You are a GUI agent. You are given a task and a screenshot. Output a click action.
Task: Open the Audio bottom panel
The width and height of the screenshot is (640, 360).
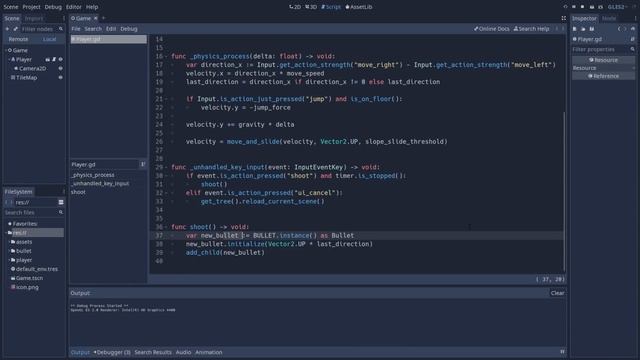[x=183, y=352]
